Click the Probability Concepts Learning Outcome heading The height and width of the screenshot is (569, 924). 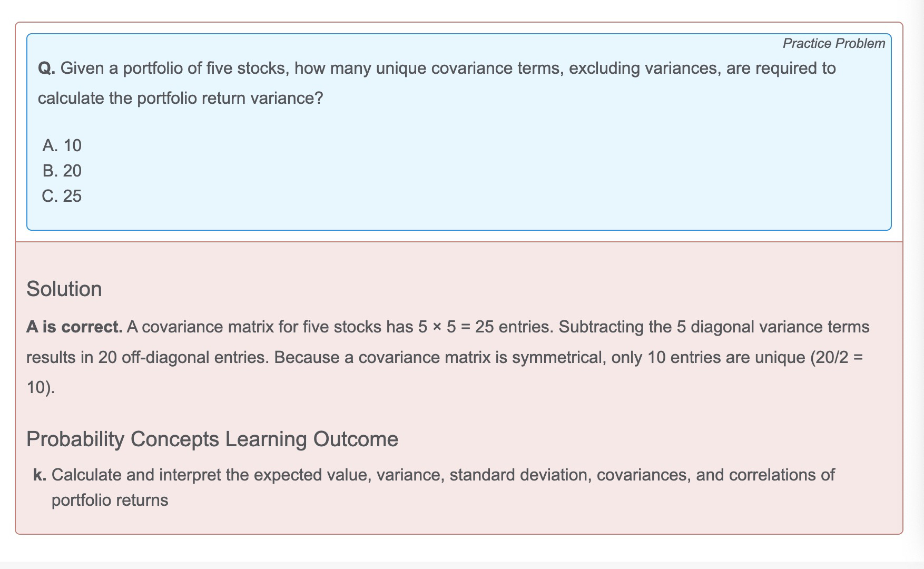coord(212,439)
